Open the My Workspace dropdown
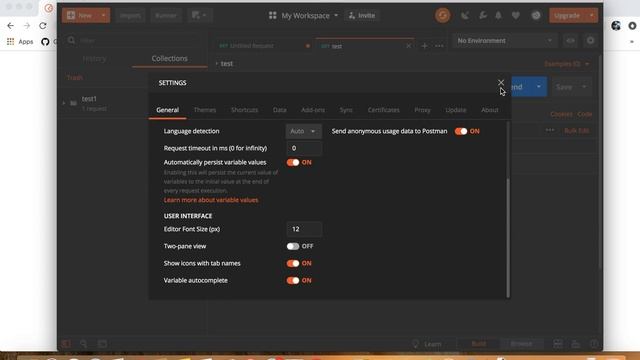 tap(303, 16)
